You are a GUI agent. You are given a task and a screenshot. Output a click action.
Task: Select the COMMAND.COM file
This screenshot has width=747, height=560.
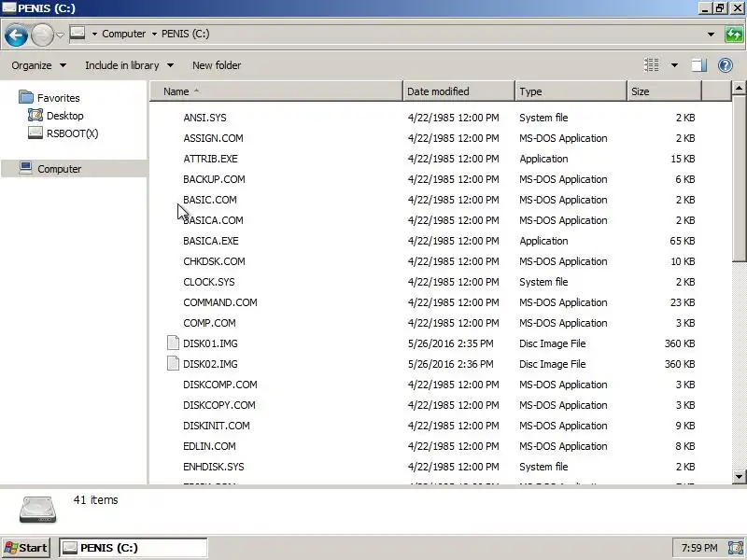[x=220, y=302]
